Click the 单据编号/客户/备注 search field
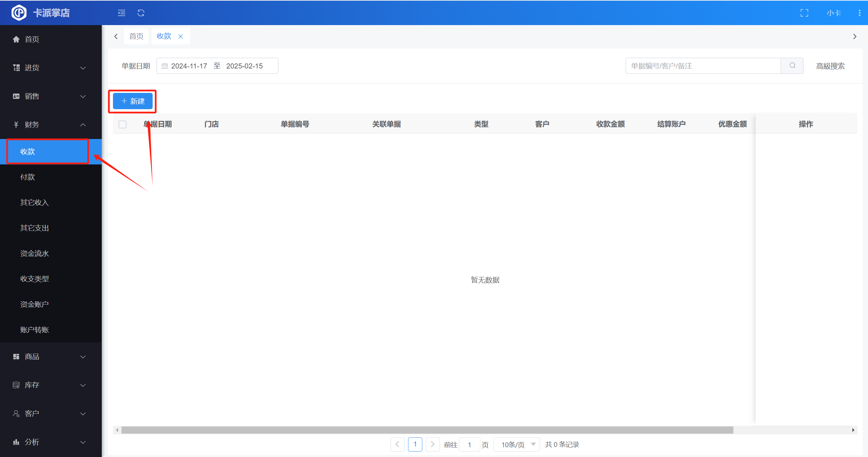Image resolution: width=868 pixels, height=457 pixels. pyautogui.click(x=702, y=66)
